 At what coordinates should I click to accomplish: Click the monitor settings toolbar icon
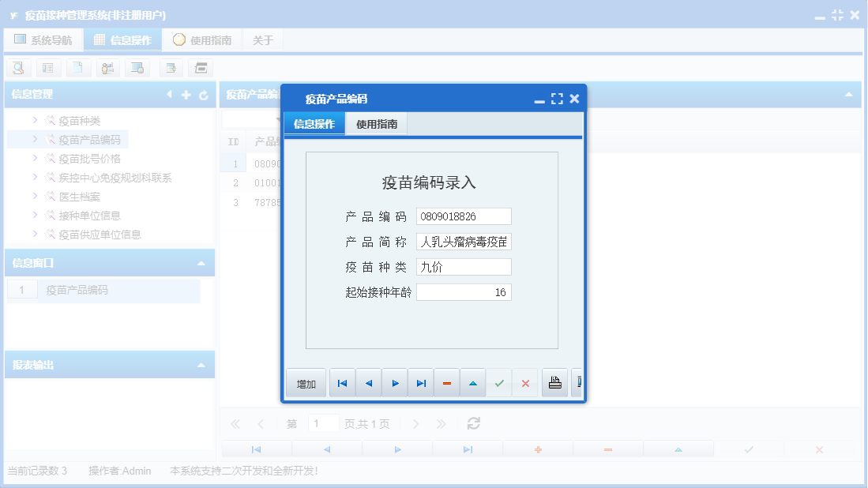click(136, 68)
